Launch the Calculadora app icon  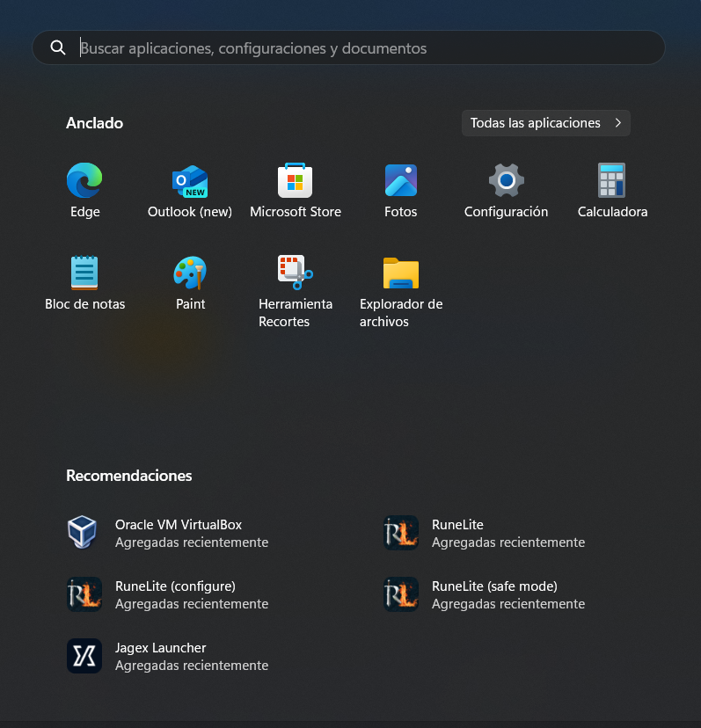[x=612, y=180]
